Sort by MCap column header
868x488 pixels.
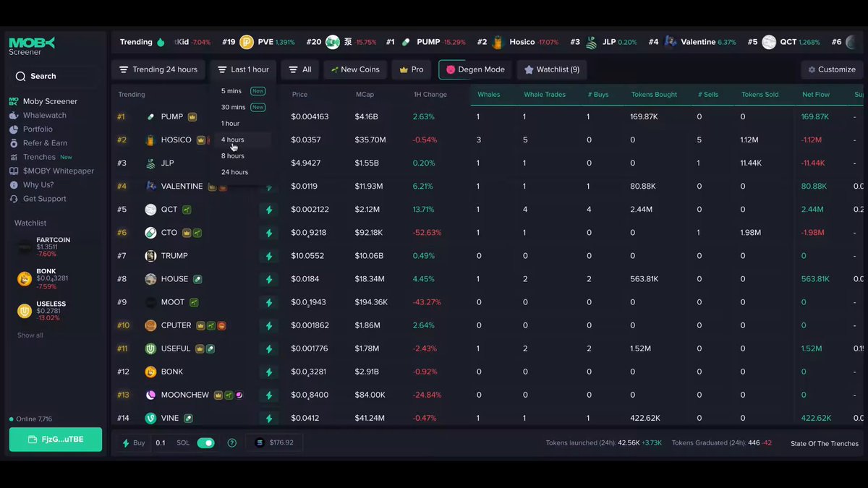coord(365,95)
